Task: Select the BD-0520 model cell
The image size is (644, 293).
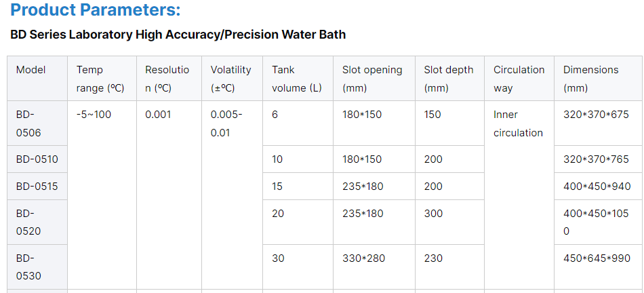Action: [28, 222]
